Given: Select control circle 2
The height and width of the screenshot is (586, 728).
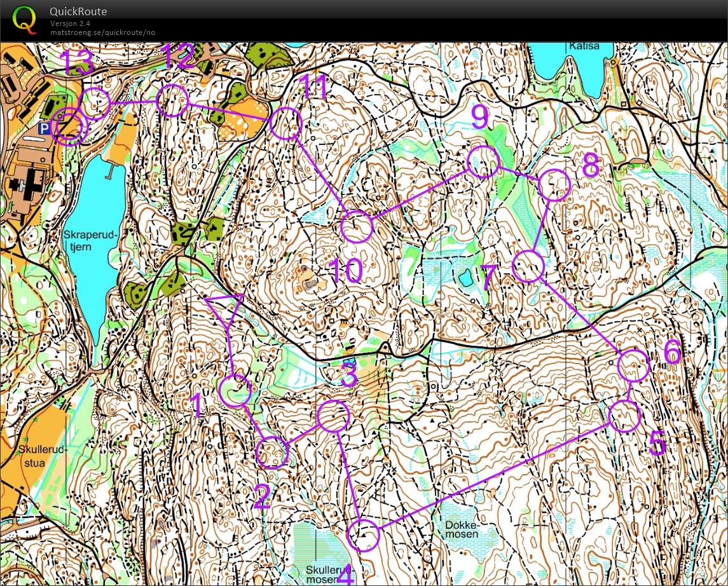Looking at the screenshot, I should click(273, 453).
